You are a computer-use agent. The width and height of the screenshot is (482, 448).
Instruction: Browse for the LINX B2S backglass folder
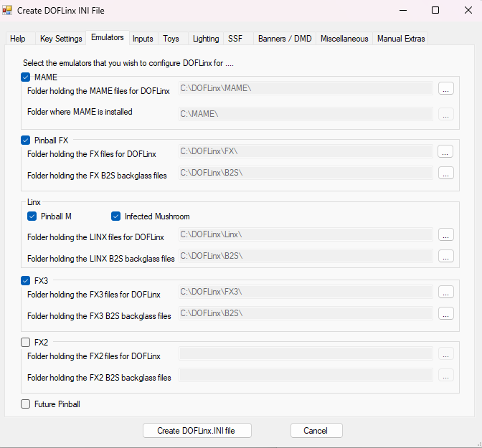pyautogui.click(x=445, y=256)
